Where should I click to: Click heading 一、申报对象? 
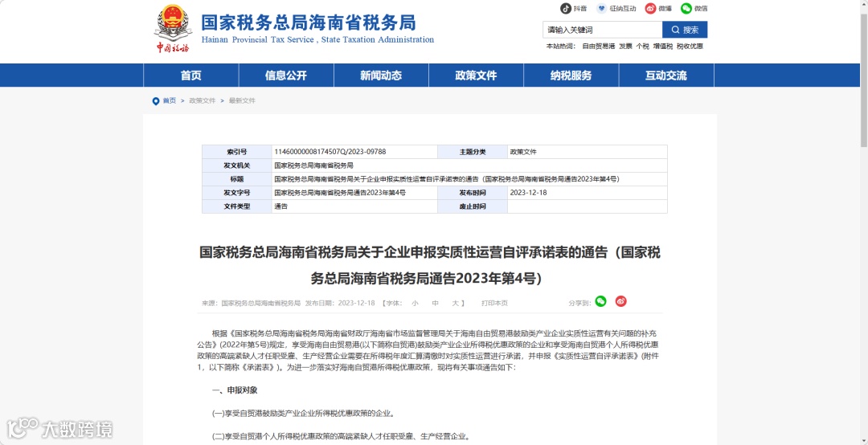point(235,390)
